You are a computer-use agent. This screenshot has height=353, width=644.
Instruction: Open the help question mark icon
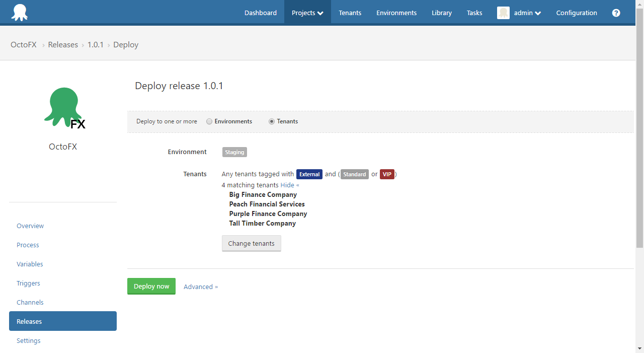[x=616, y=13]
